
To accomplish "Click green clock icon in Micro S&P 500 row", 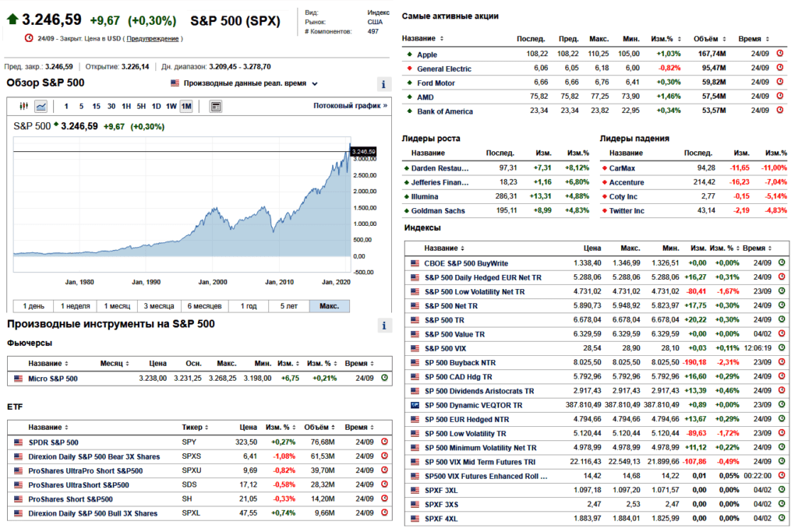I will click(384, 379).
